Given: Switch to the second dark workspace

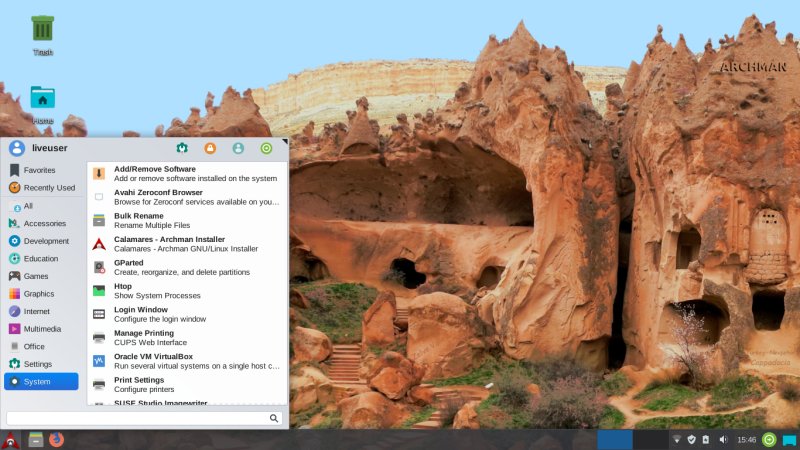Looking at the screenshot, I should (x=651, y=440).
